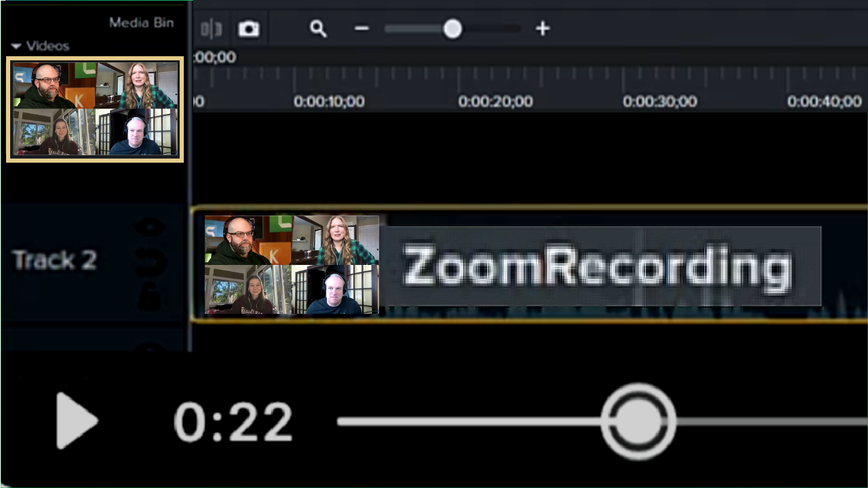Click the magnifying glass zoom icon
The height and width of the screenshot is (488, 868).
(318, 28)
